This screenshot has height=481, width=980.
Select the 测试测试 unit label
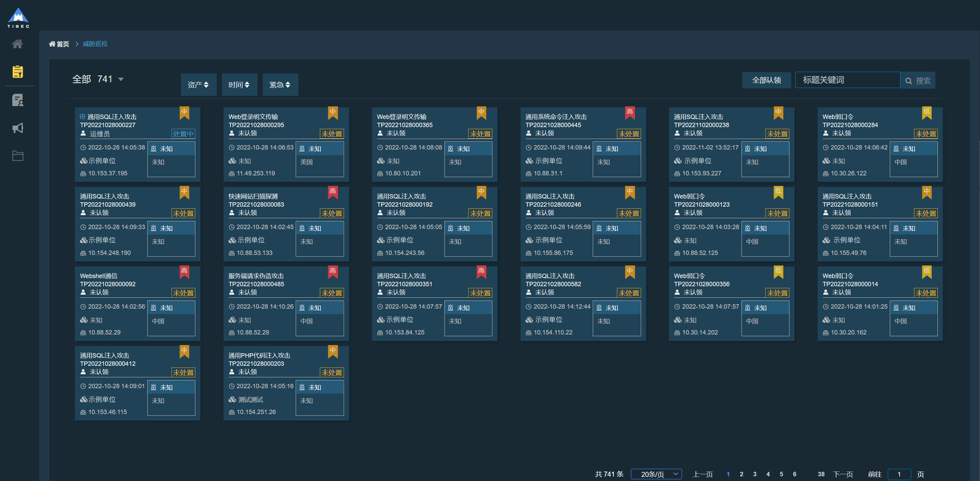pos(251,400)
